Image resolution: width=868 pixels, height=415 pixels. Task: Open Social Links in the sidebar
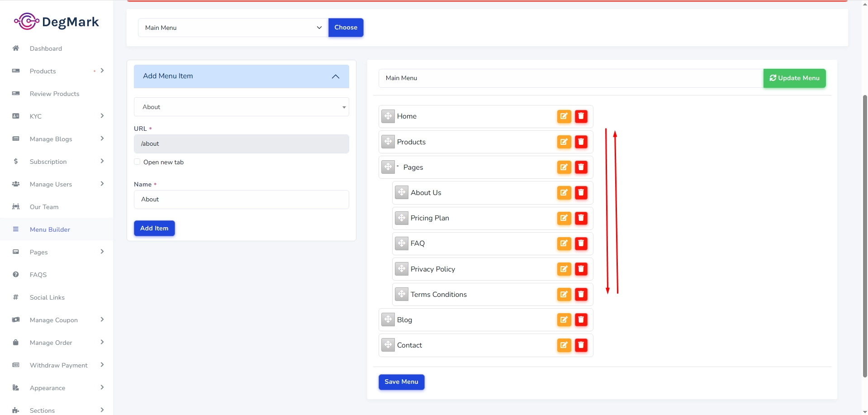pyautogui.click(x=47, y=297)
